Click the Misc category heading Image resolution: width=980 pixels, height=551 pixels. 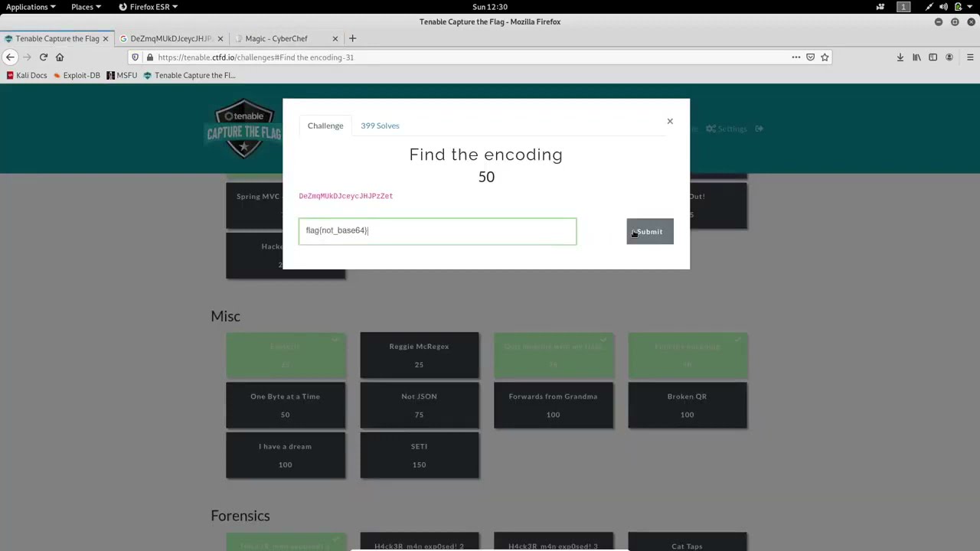point(226,316)
